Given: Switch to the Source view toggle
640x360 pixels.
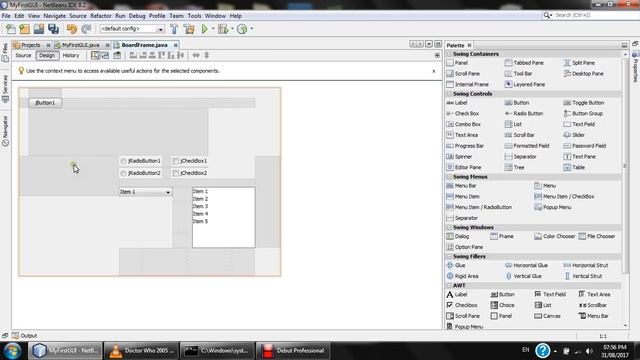Looking at the screenshot, I should [x=23, y=56].
